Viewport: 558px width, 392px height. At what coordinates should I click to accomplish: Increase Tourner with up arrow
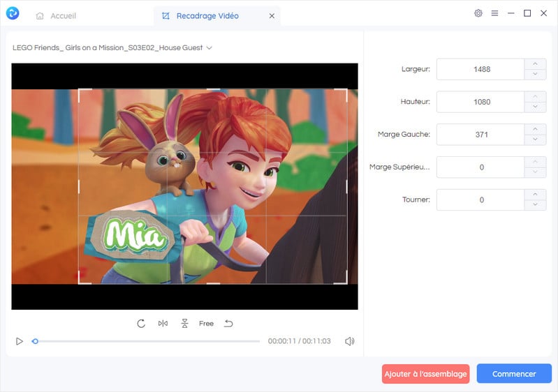(535, 195)
